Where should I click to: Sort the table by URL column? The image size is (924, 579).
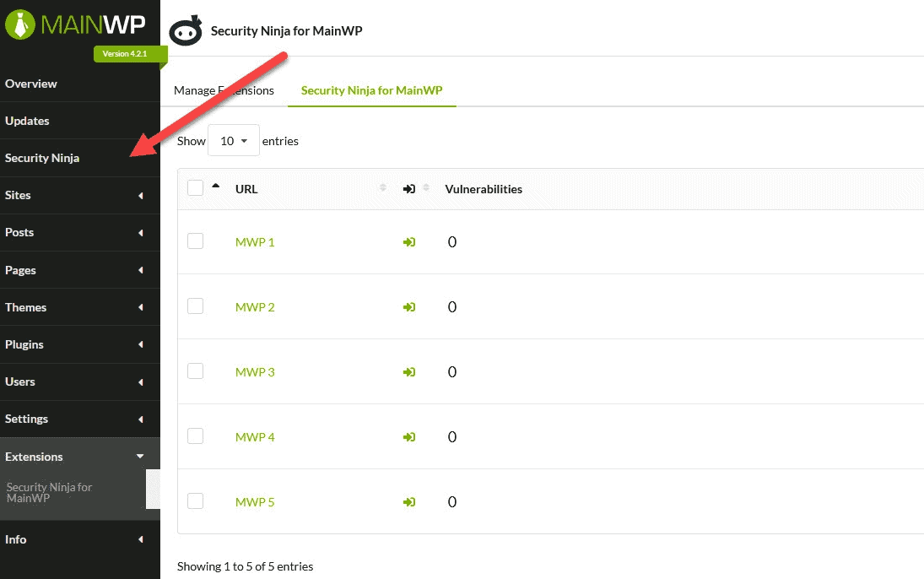[246, 188]
